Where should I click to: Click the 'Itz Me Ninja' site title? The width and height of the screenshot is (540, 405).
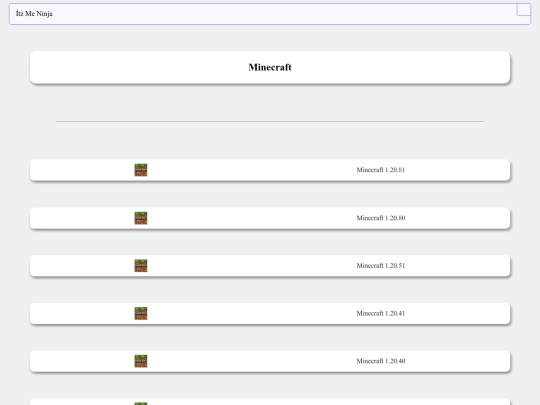tap(34, 14)
